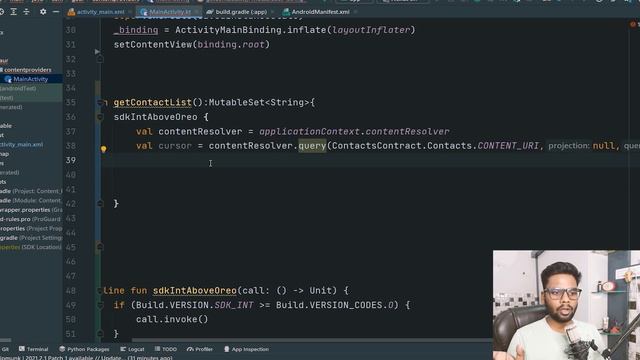Click the gutter run arrow near line 32

[97, 51]
